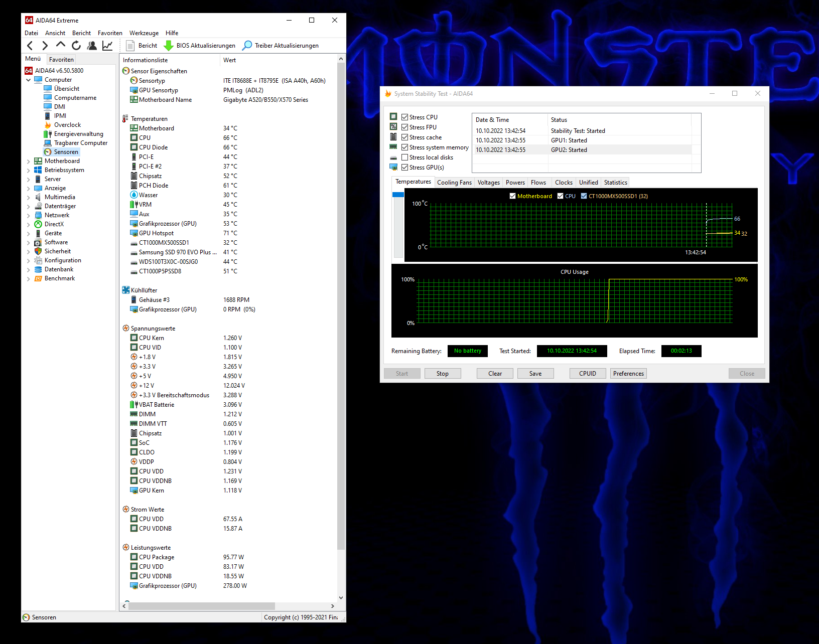The width and height of the screenshot is (819, 644).
Task: Expand the Server tree node
Action: [x=28, y=179]
